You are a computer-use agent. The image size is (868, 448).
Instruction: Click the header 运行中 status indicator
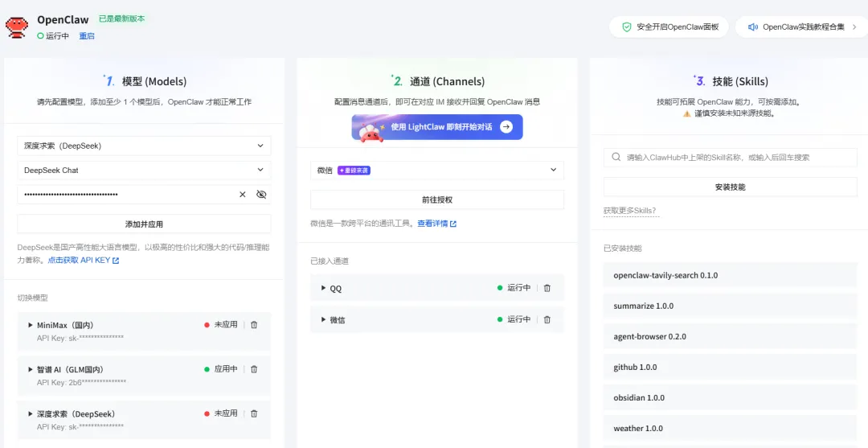click(x=53, y=36)
